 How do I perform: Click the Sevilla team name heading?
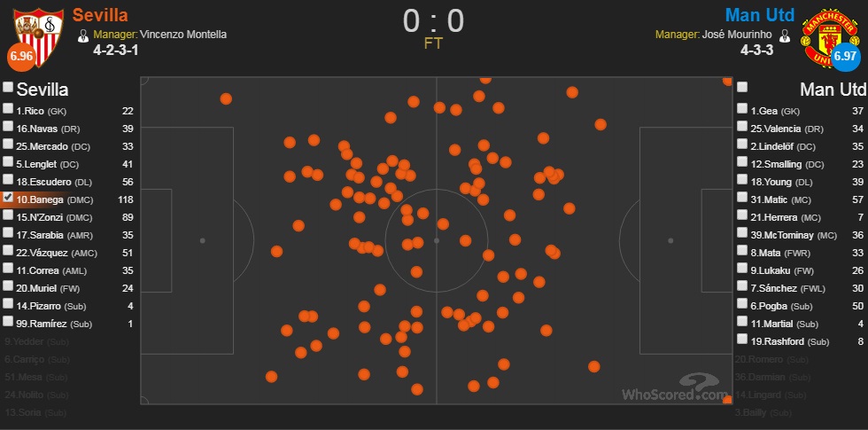[x=43, y=90]
